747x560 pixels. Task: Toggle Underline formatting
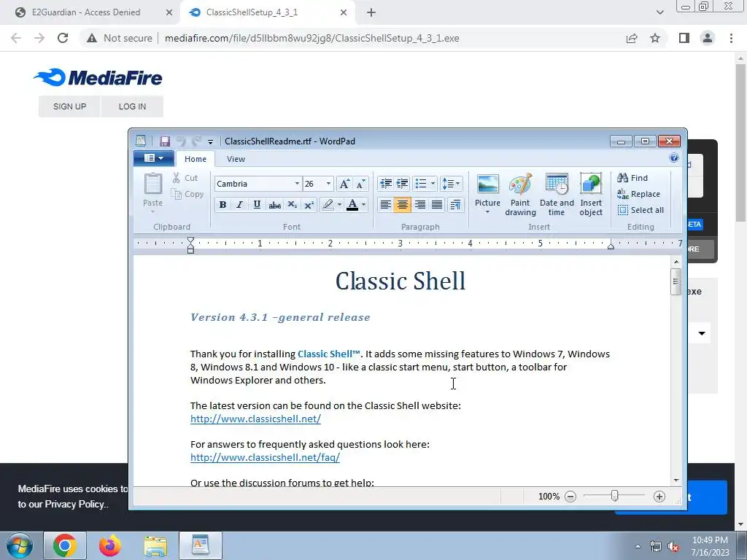point(257,205)
